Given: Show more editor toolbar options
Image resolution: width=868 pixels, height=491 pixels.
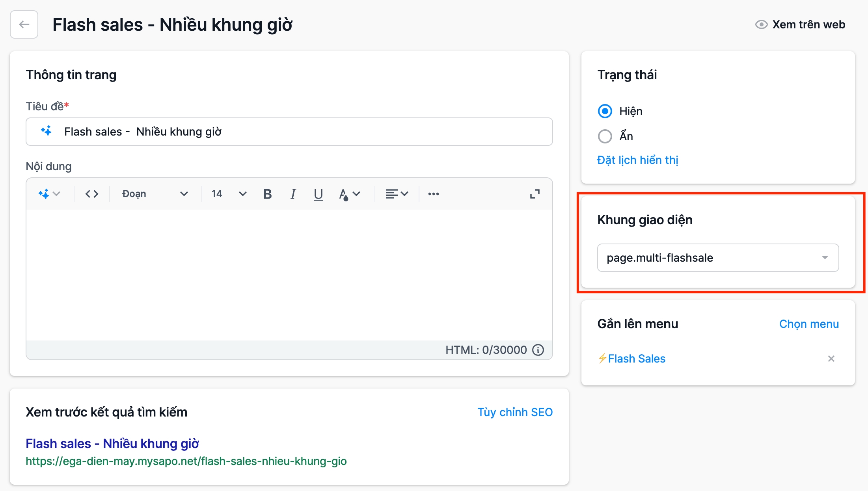Looking at the screenshot, I should tap(434, 194).
